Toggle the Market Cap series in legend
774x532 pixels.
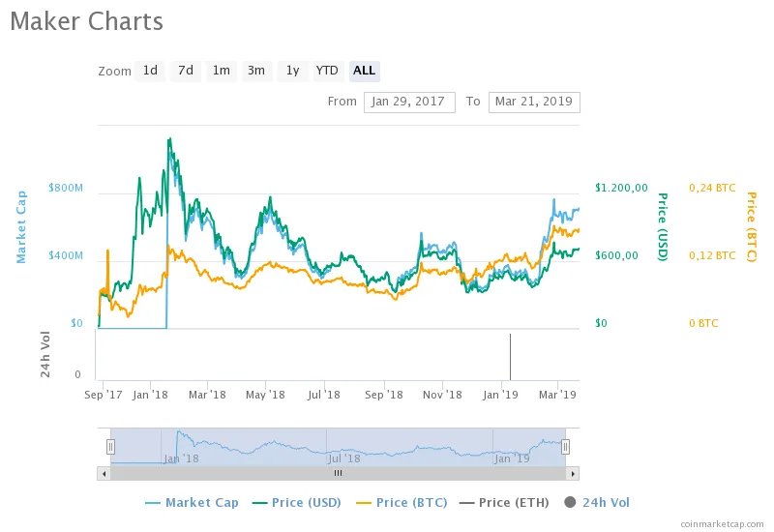[192, 502]
